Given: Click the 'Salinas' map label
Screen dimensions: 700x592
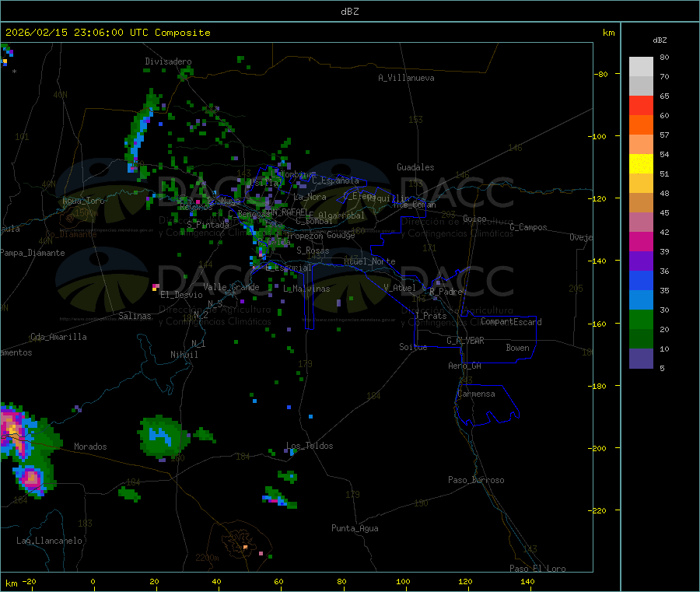Looking at the screenshot, I should tap(135, 316).
